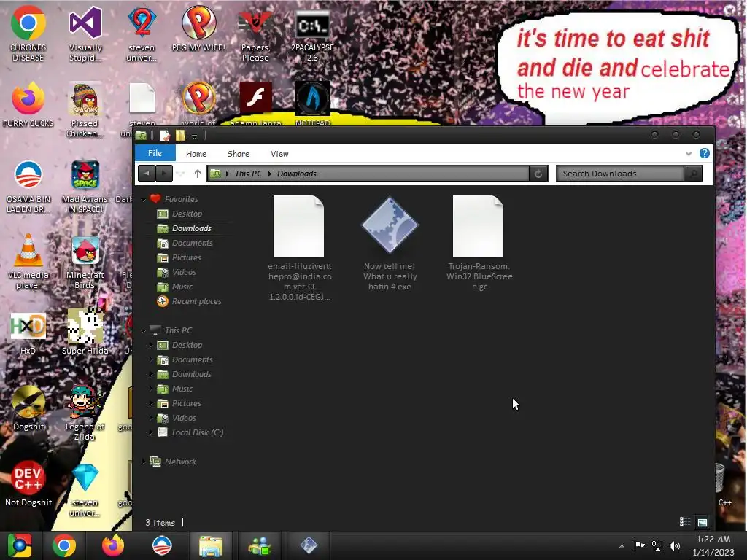The width and height of the screenshot is (747, 560).
Task: Select Documents under Favorites
Action: point(192,243)
